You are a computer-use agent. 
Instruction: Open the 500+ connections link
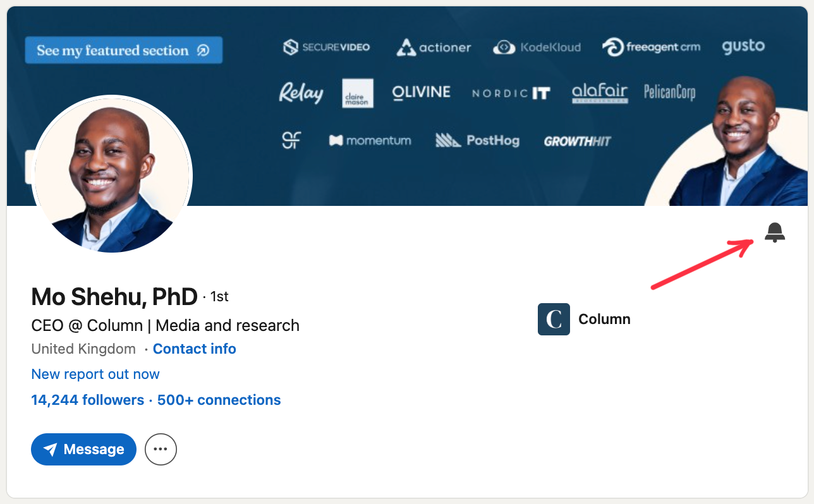(x=219, y=400)
